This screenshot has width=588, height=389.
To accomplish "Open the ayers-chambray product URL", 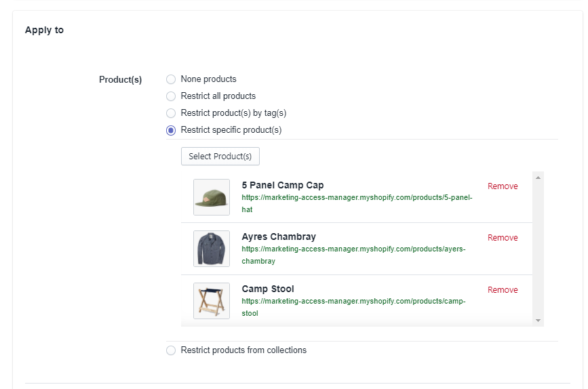I will pos(353,255).
